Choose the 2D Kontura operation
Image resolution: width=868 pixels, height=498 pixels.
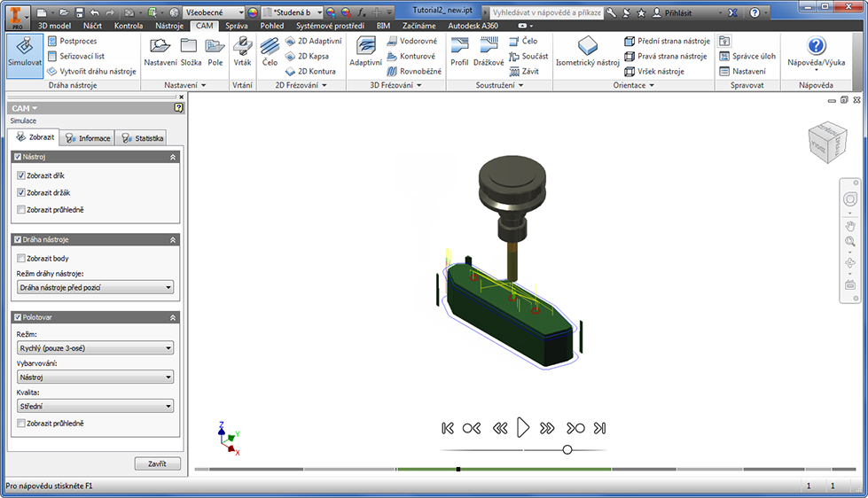[x=310, y=72]
